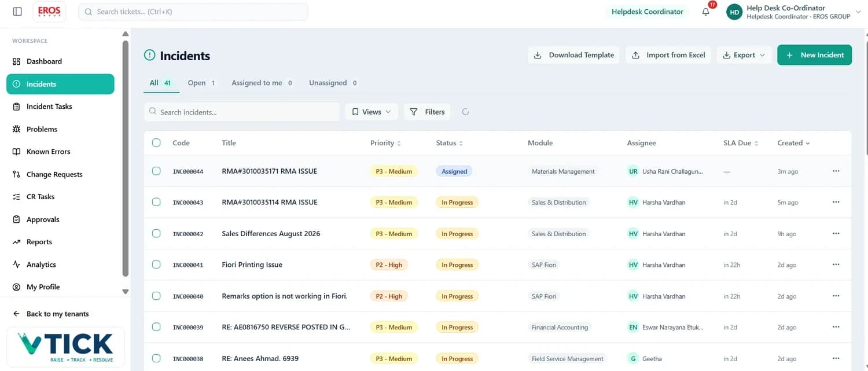This screenshot has height=371, width=868.
Task: Switch to Assigned to me tab
Action: 262,83
